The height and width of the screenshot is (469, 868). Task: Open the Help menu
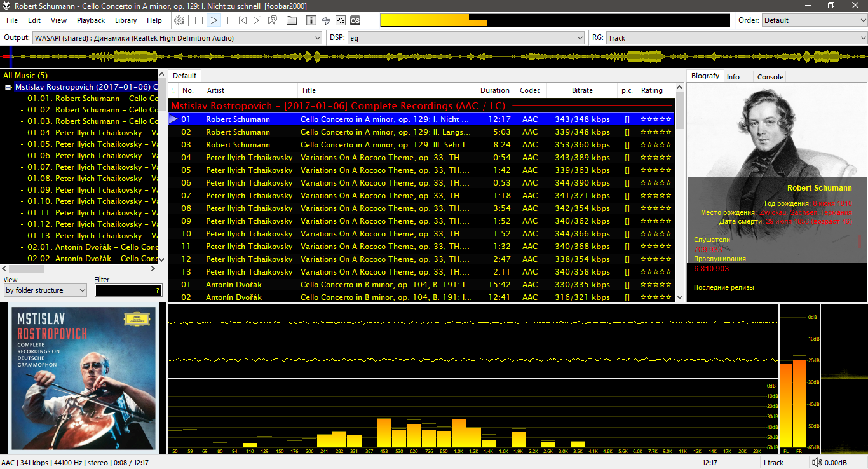point(154,20)
